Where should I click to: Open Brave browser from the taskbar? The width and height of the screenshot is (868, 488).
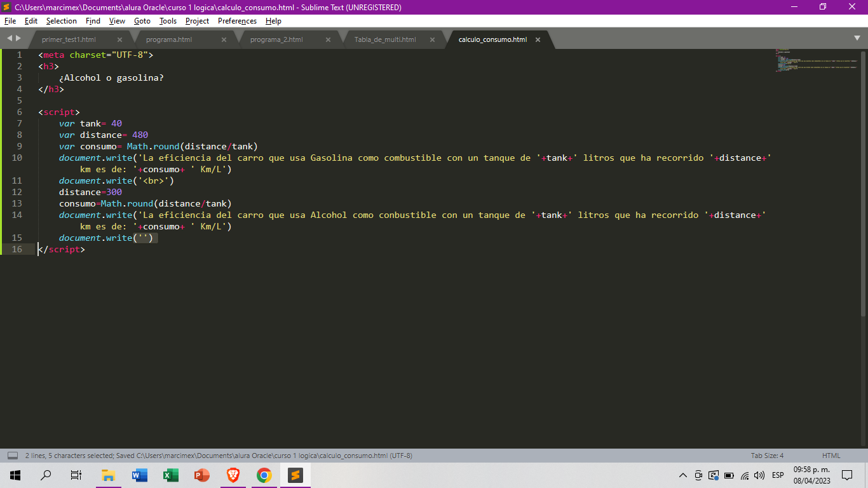233,475
